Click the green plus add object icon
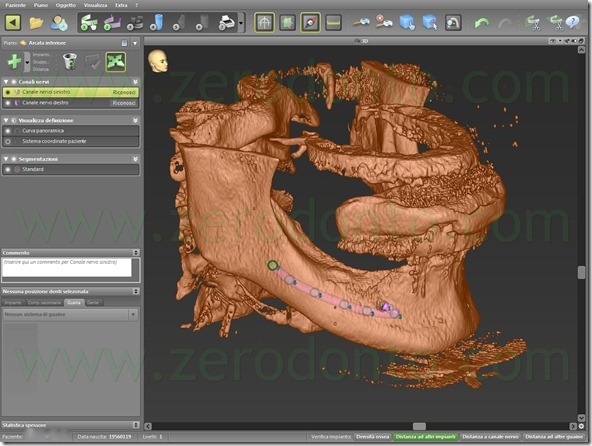 14,61
